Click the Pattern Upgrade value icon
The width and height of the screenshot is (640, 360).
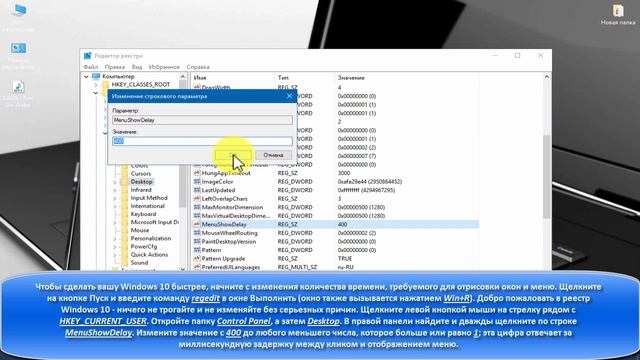(x=197, y=259)
